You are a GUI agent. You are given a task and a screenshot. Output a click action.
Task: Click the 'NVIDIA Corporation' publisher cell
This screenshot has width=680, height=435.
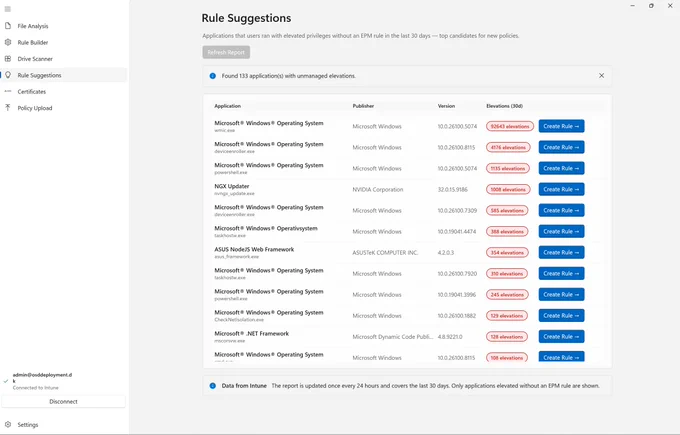click(378, 190)
